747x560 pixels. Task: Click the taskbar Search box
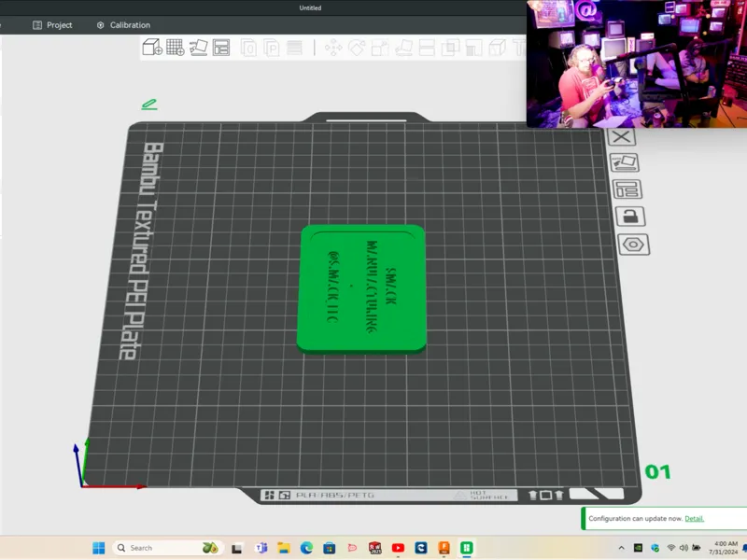tap(168, 548)
